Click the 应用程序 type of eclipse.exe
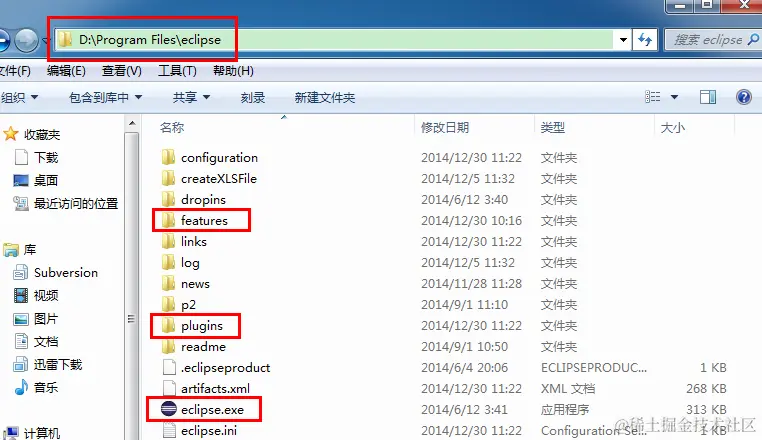 565,409
